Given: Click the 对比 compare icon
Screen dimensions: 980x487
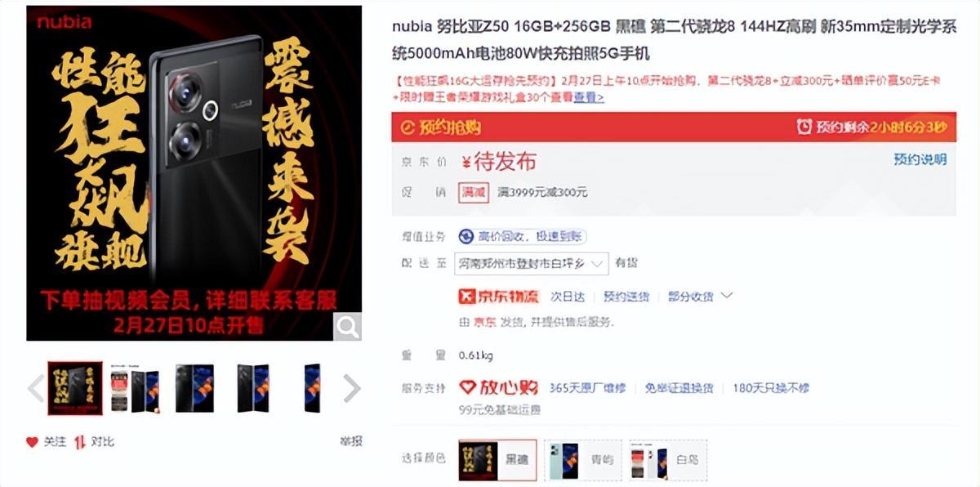Looking at the screenshot, I should click(79, 442).
